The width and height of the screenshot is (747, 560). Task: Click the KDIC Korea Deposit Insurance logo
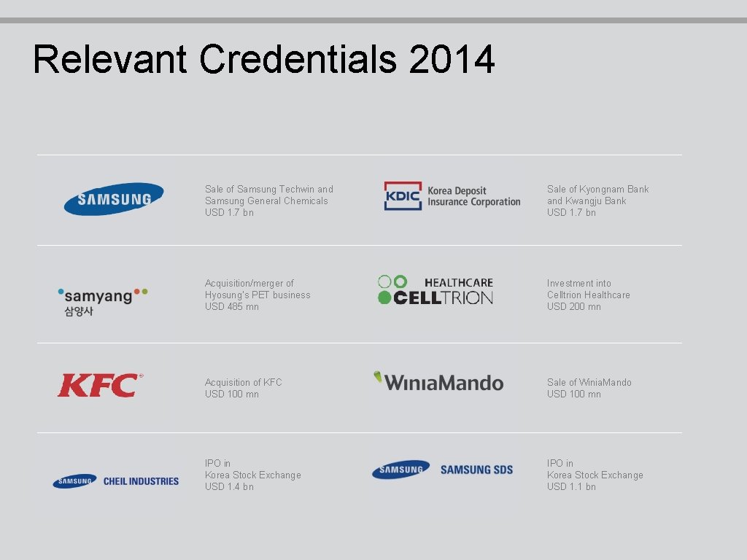point(452,195)
